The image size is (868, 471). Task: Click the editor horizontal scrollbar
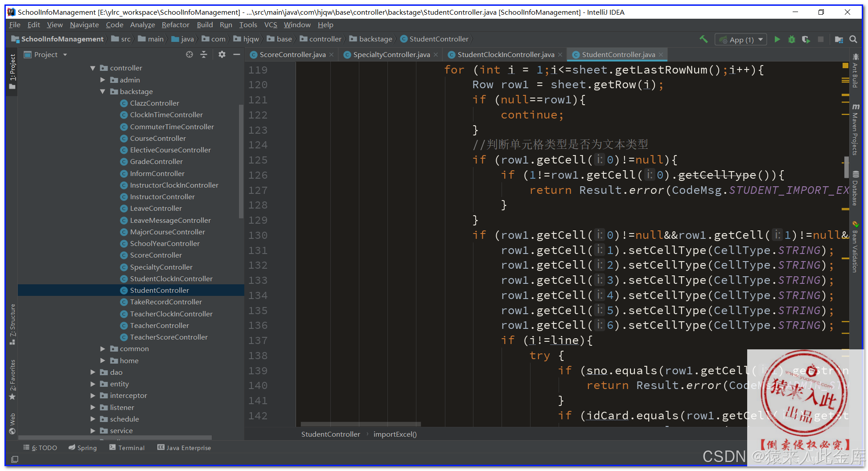361,424
